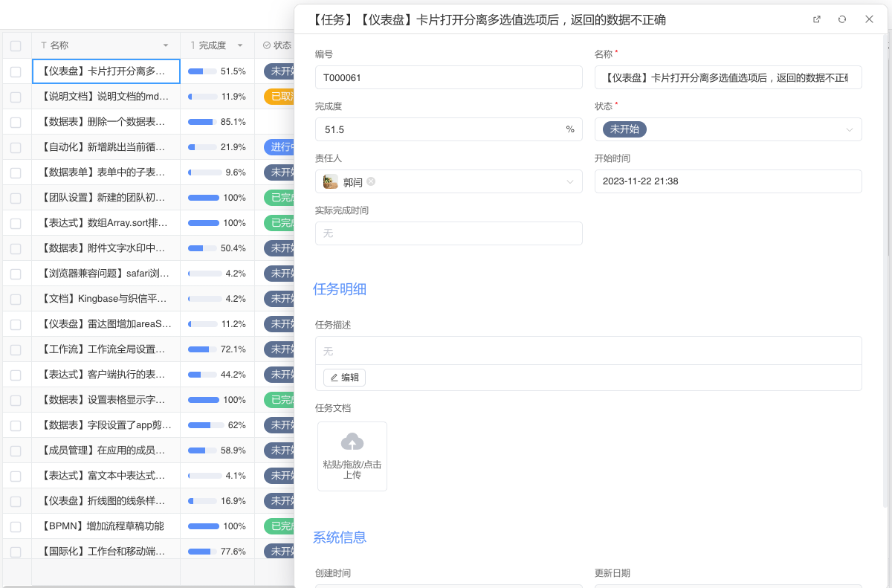Click the 完成度 input showing 51.5

click(439, 129)
